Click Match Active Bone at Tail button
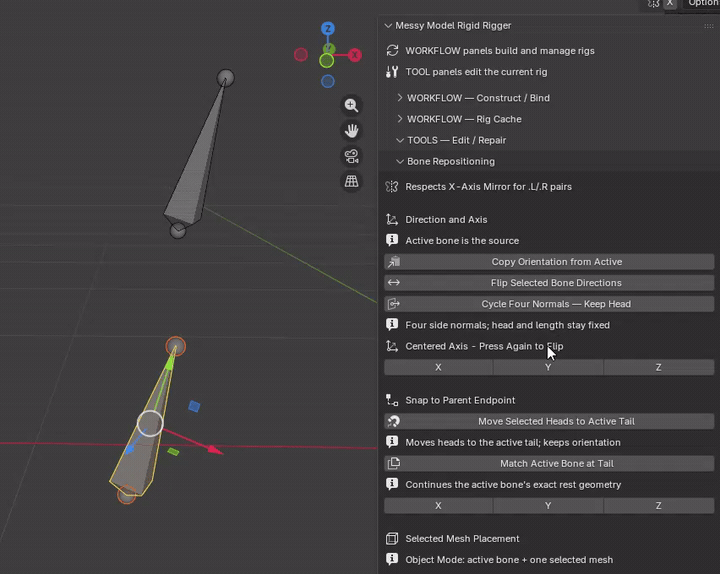Viewport: 720px width, 574px height. [x=549, y=464]
